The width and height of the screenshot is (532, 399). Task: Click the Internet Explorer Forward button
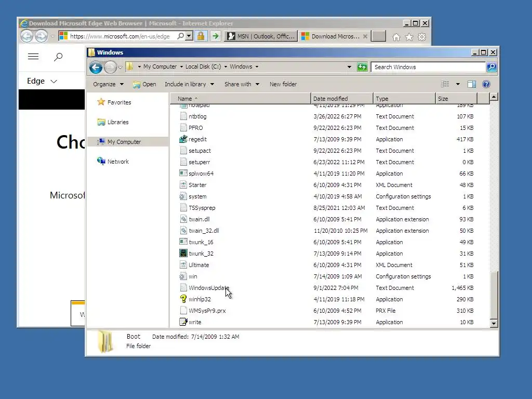(42, 36)
